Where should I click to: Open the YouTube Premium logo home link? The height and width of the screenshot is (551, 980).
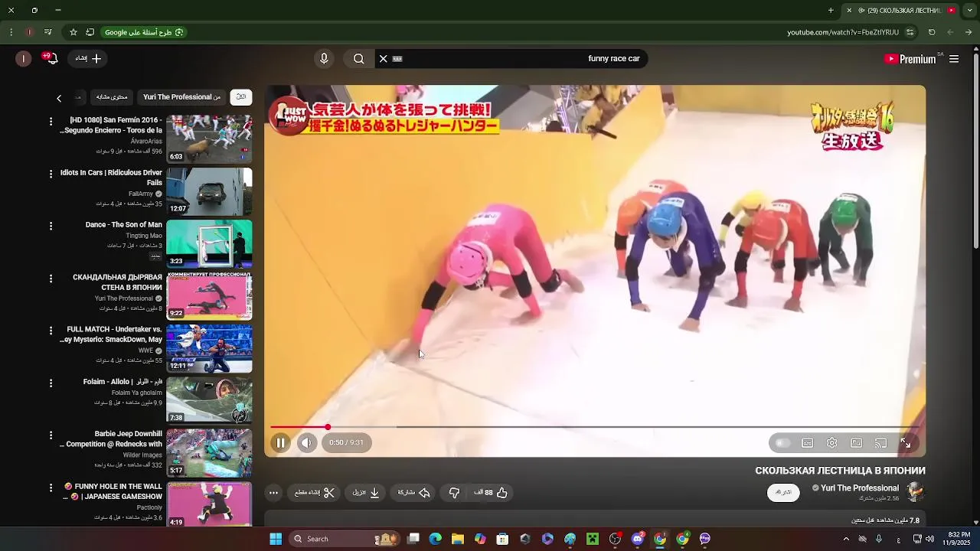tap(910, 59)
